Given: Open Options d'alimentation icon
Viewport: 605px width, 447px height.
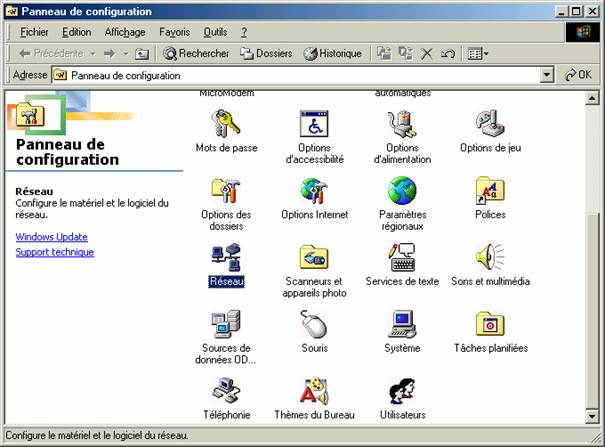Looking at the screenshot, I should 402,123.
